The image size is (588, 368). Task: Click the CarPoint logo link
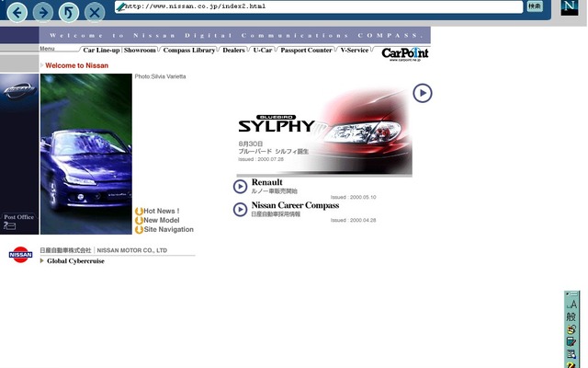tap(405, 54)
